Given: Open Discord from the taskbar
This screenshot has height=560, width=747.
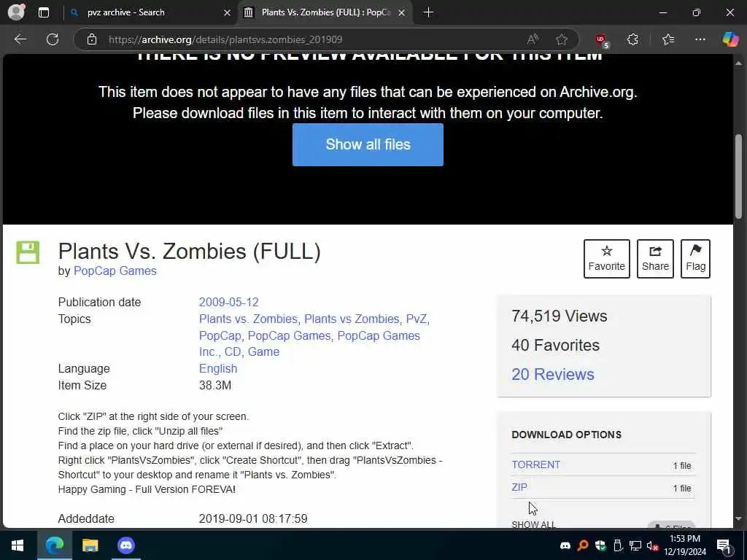Looking at the screenshot, I should [x=125, y=545].
